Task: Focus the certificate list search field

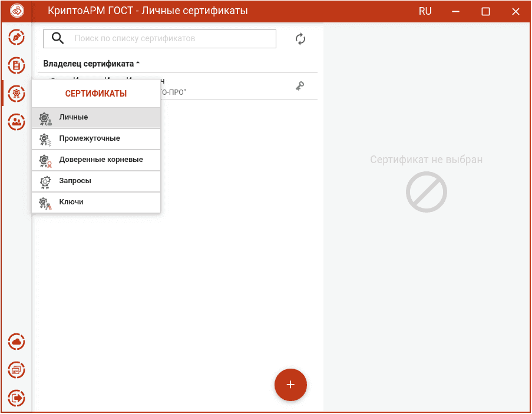Action: [x=160, y=39]
